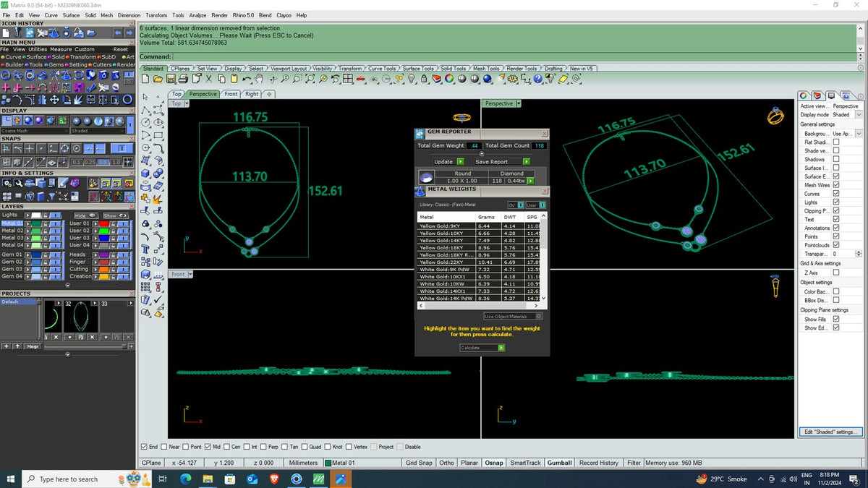Click the red color swatch for User 01
The image size is (868, 488).
(105, 223)
